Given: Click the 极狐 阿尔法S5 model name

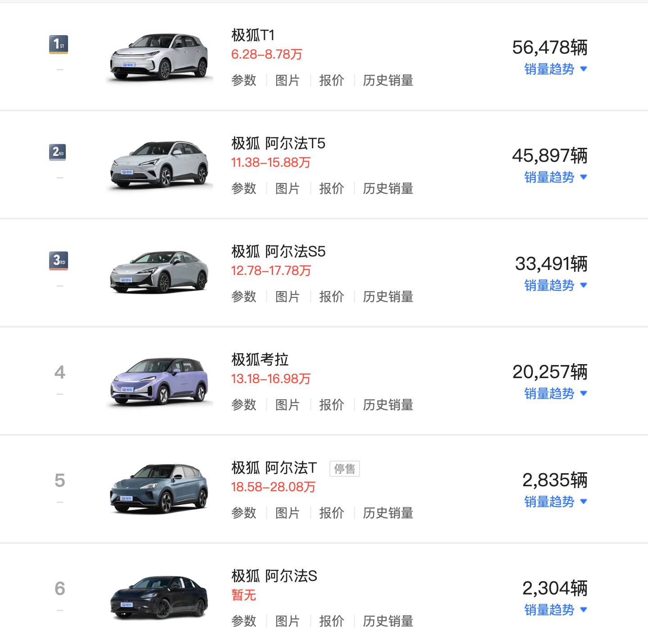Looking at the screenshot, I should coord(278,251).
